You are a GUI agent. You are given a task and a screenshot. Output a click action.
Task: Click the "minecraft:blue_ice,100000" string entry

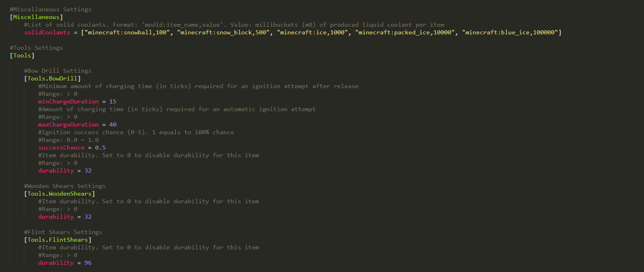coord(510,32)
